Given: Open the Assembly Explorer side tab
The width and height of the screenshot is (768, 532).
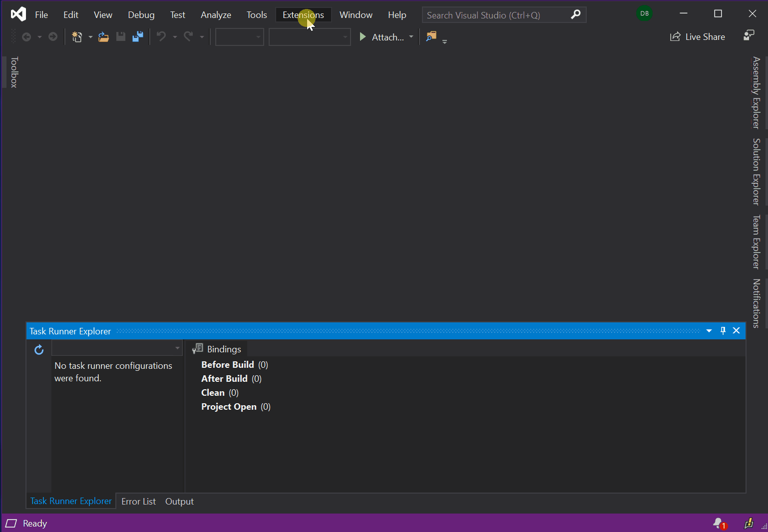Looking at the screenshot, I should click(757, 93).
